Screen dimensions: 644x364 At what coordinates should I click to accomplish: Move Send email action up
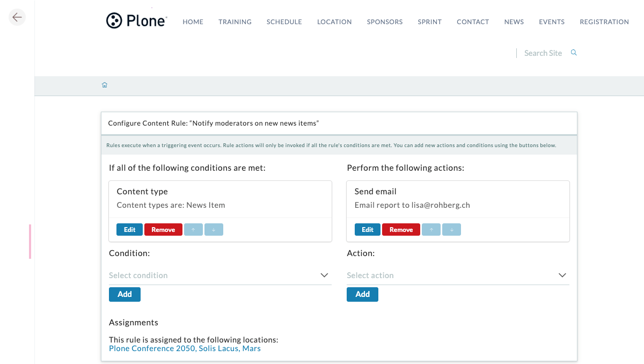pyautogui.click(x=431, y=230)
